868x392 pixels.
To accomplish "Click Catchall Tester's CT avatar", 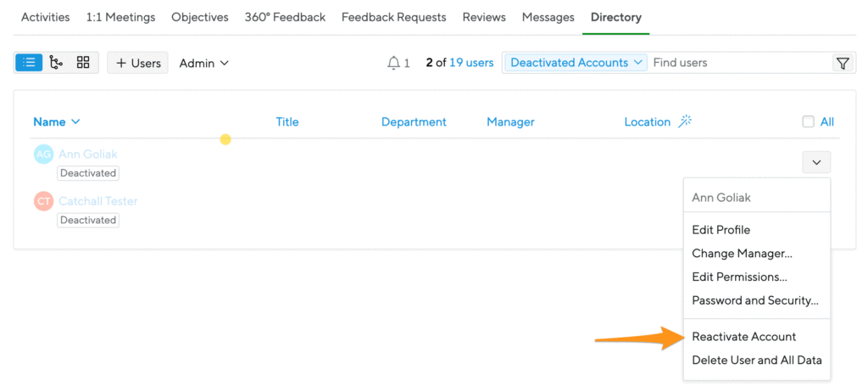I will click(x=44, y=201).
